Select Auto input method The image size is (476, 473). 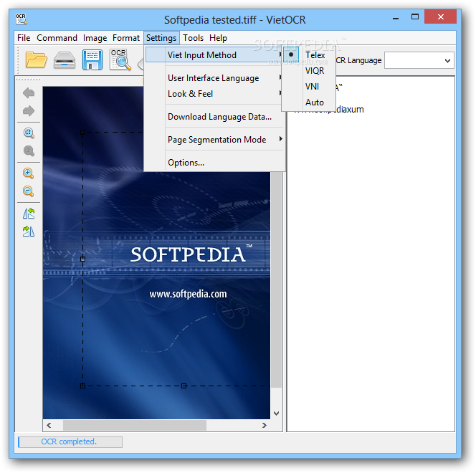[x=308, y=102]
